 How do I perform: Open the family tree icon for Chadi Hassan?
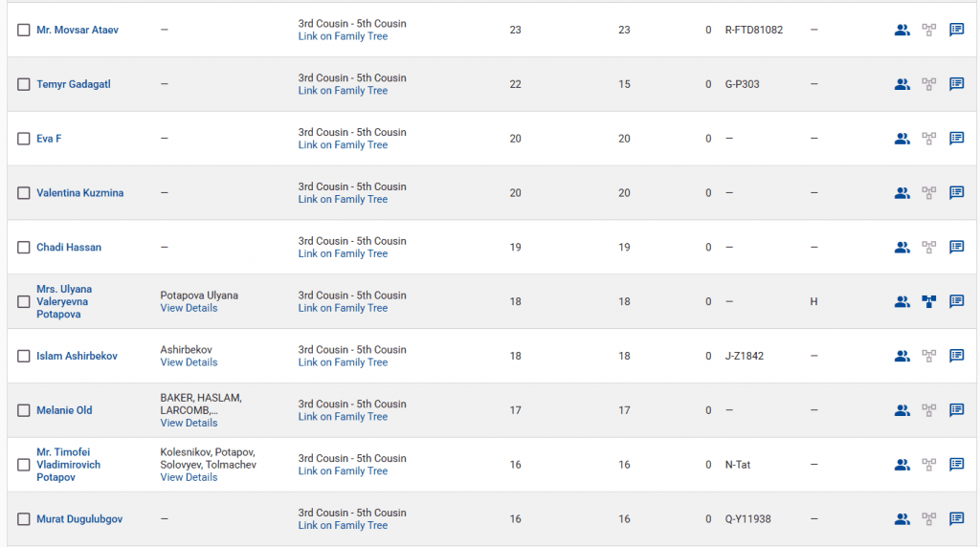[928, 247]
